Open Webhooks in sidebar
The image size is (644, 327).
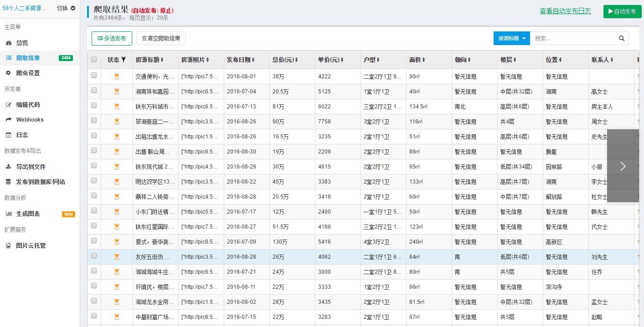pos(30,120)
